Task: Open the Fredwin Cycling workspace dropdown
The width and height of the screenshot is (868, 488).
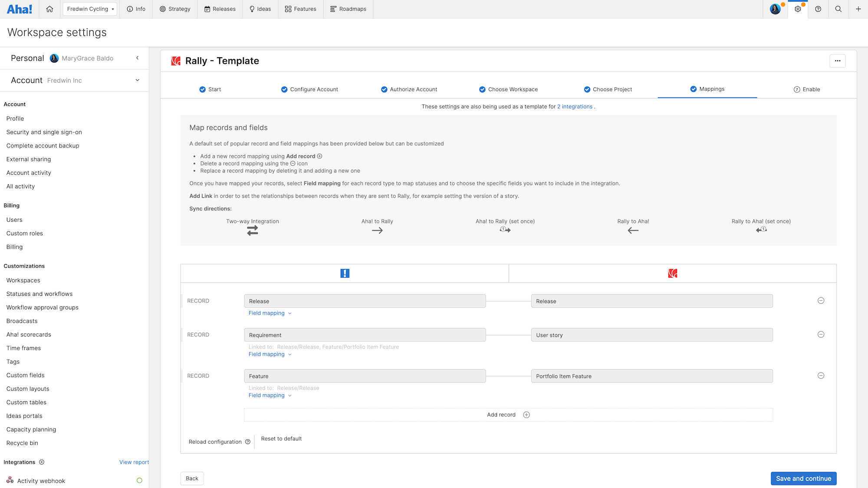Action: pos(89,9)
